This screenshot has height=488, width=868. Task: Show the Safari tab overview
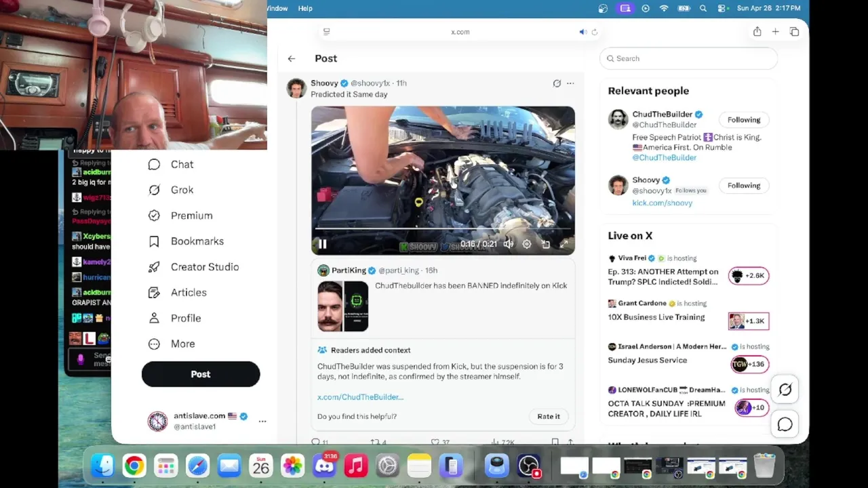(x=794, y=32)
